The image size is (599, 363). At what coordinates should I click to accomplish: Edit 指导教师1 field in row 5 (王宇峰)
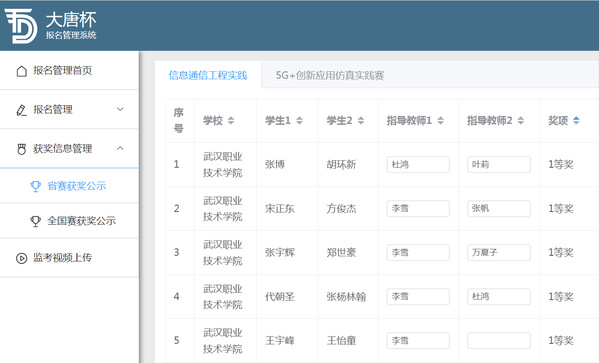pos(418,340)
